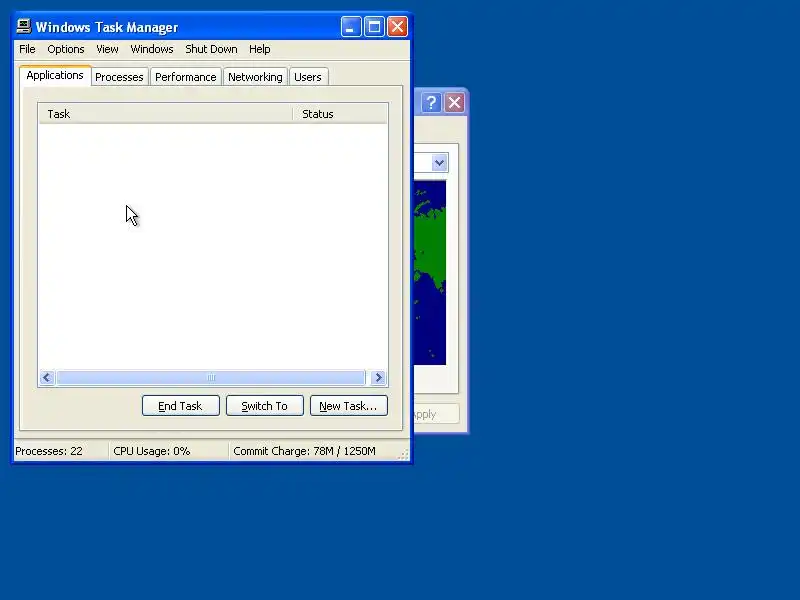Click the right scroll arrow of task list
This screenshot has height=600, width=800.
pos(378,378)
